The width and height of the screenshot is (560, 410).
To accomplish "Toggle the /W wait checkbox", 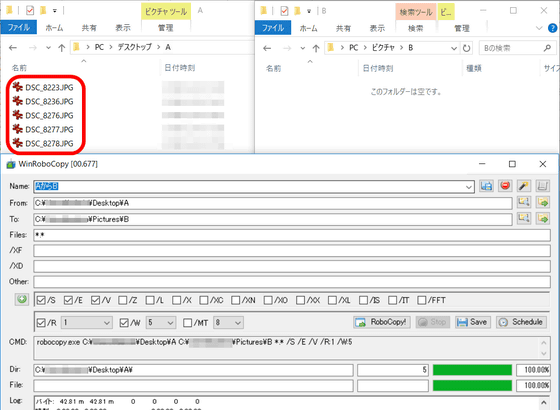I will pos(124,323).
